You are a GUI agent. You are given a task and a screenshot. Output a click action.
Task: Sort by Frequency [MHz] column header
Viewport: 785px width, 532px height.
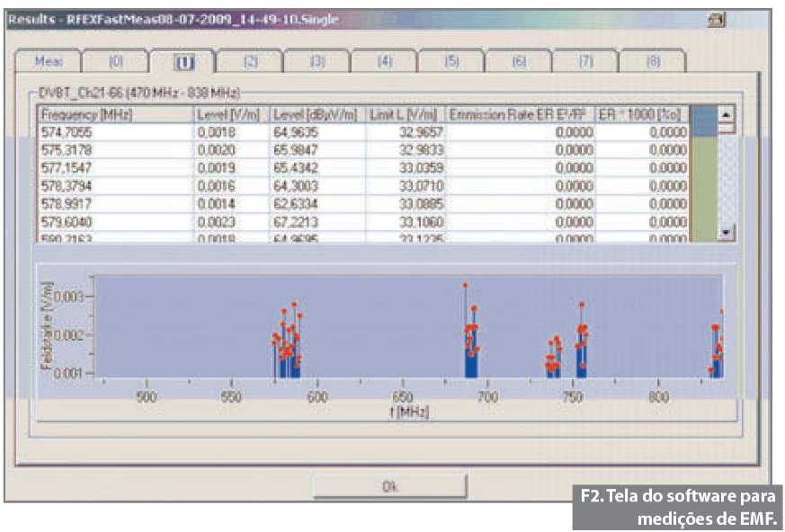(115, 115)
